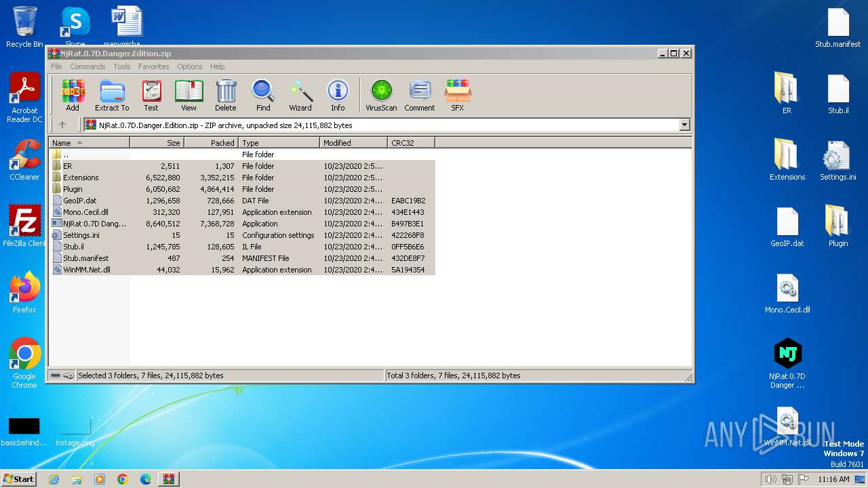Select the Extensions folder in archive list

[241, 178]
